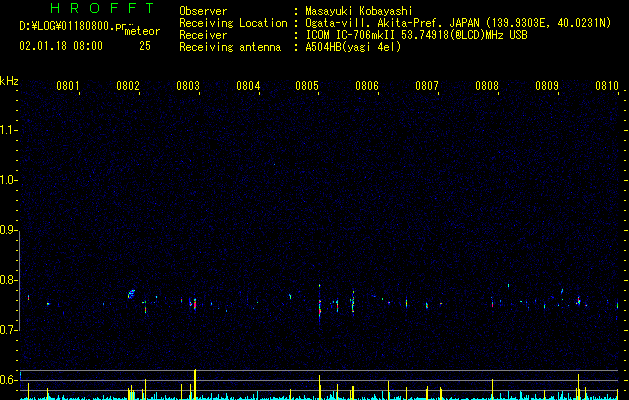This screenshot has height=400, width=629.
Task: Click the 1.0 frequency axis label
Action: pyautogui.click(x=8, y=180)
